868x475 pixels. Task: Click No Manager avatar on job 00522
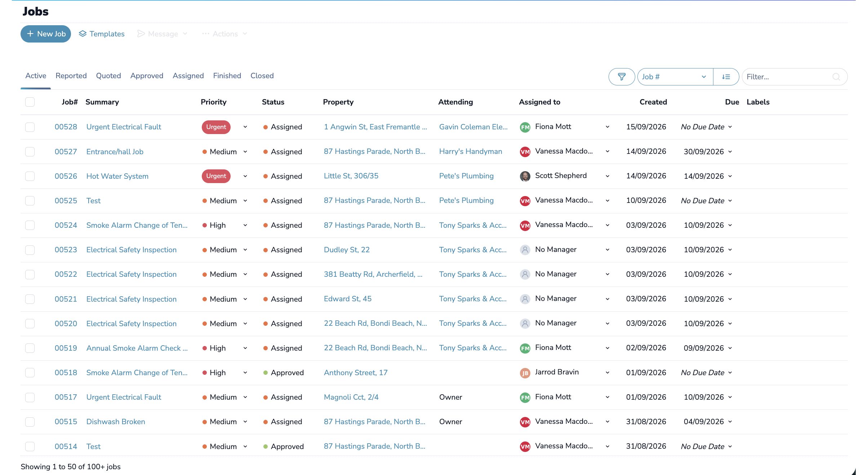[525, 274]
